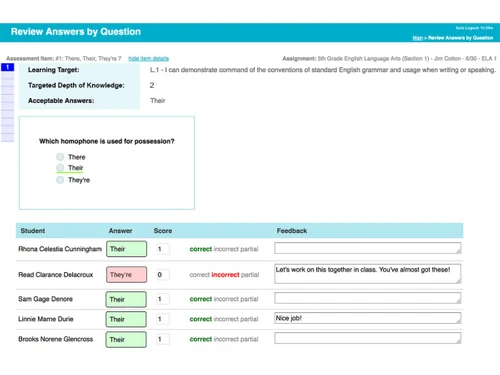Viewport: 500px width, 375px height.
Task: Click the Assignment name text at top right
Action: coord(389,59)
